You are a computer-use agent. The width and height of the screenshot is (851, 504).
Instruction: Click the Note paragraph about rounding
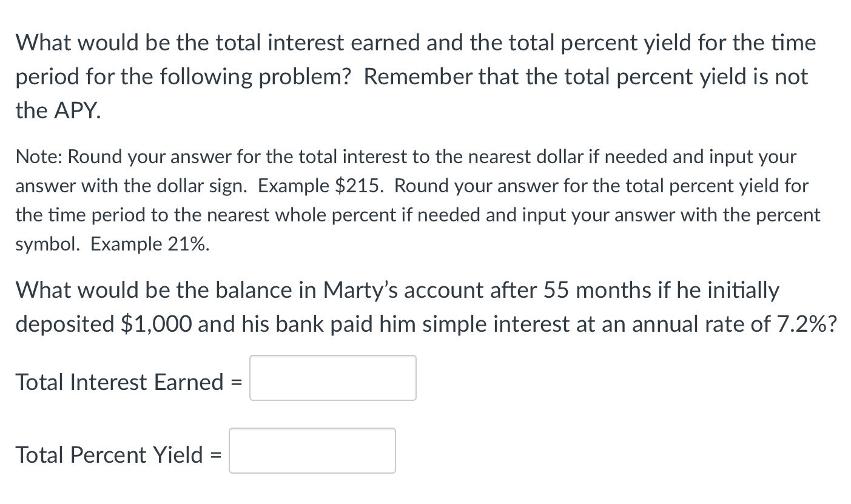(x=419, y=200)
